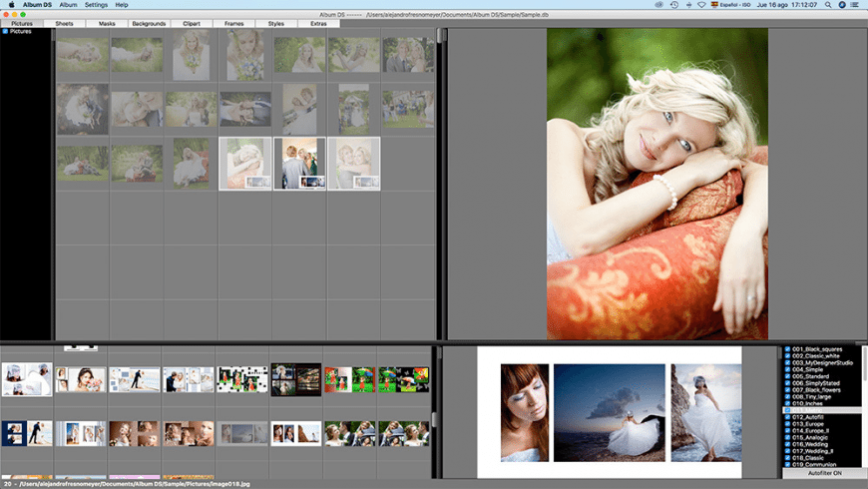Switch to the Clipart tab

pyautogui.click(x=192, y=23)
